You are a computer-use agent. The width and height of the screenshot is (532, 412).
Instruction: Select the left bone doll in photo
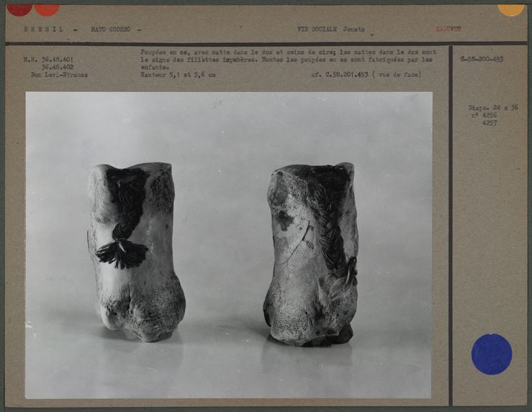point(135,252)
